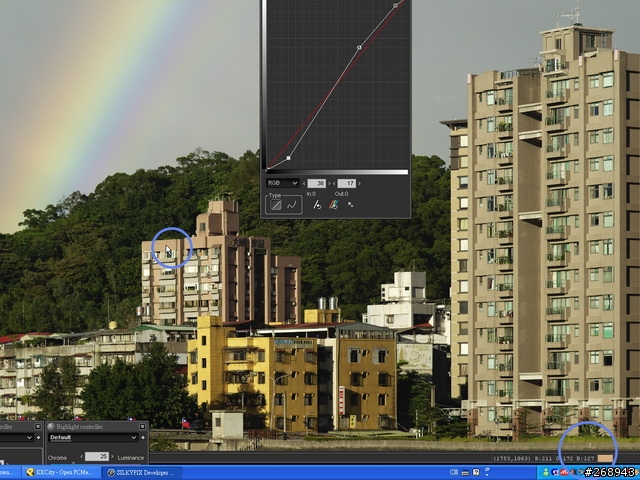Image resolution: width=640 pixels, height=480 pixels.
Task: Click the Luminance label in Highlight controller
Action: 131,458
